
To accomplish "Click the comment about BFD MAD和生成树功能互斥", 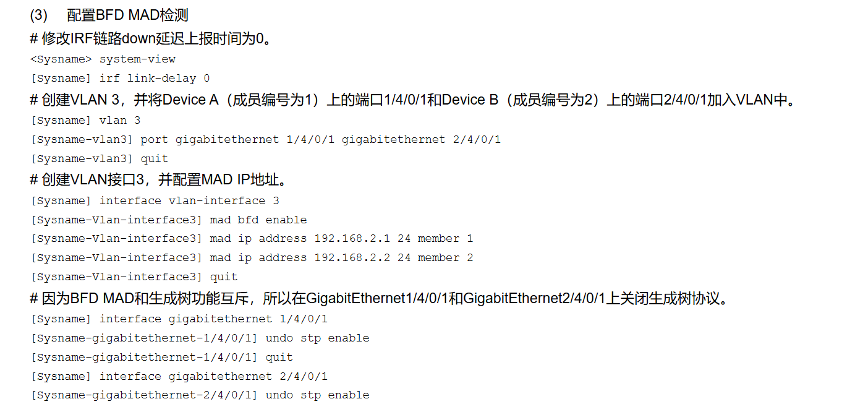I will [378, 299].
